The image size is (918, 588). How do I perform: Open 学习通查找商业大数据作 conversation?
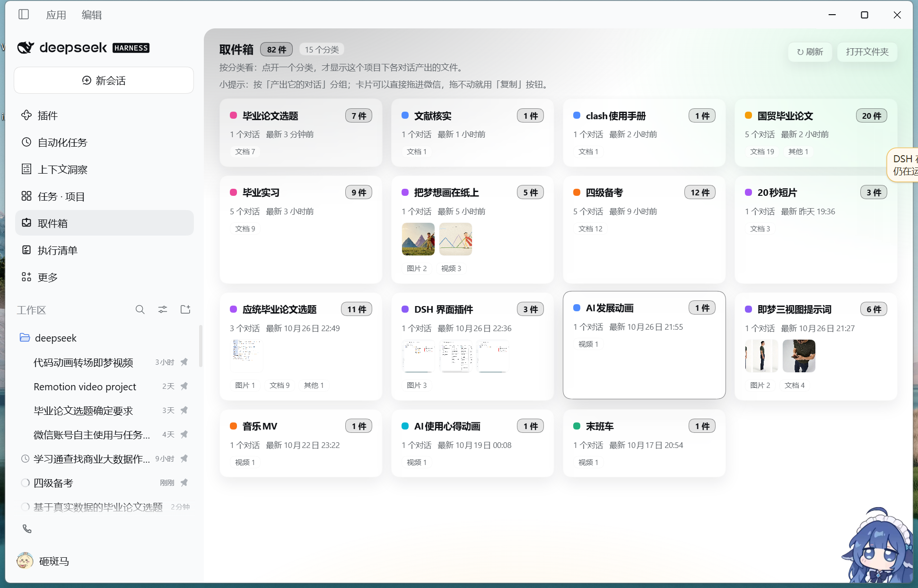tap(92, 459)
